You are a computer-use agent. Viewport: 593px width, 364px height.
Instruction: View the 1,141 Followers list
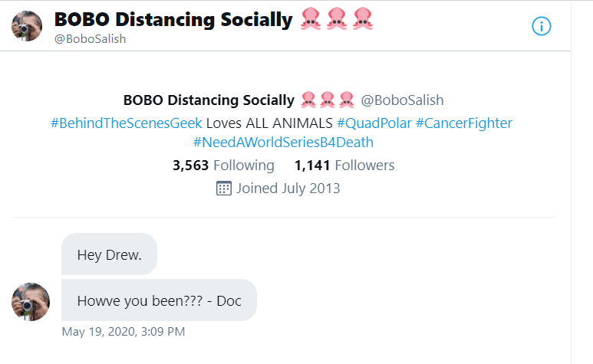click(x=344, y=166)
